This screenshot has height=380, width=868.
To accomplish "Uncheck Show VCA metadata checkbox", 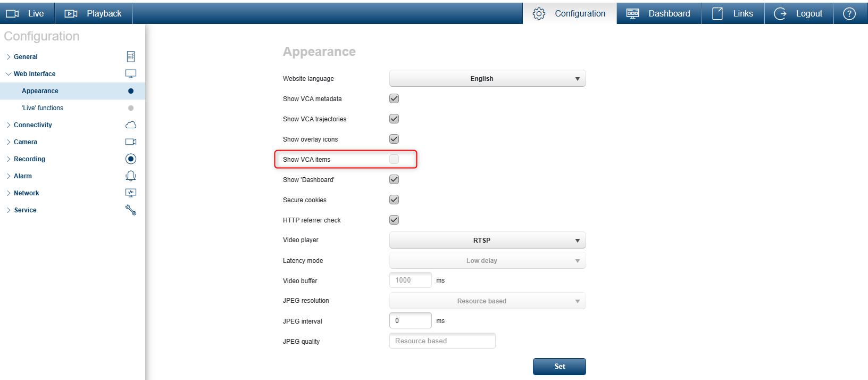I will [394, 98].
